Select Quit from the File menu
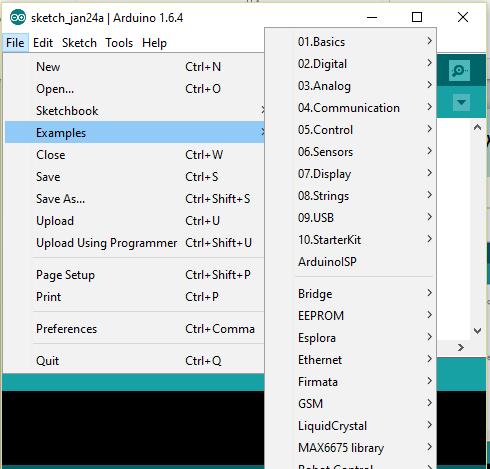The width and height of the screenshot is (490, 469). coord(135,361)
